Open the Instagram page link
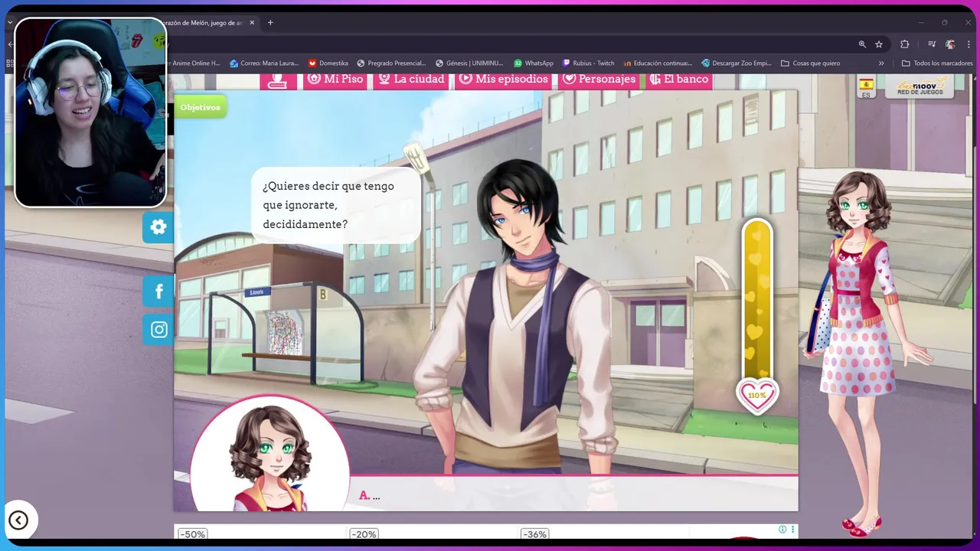 [x=158, y=330]
